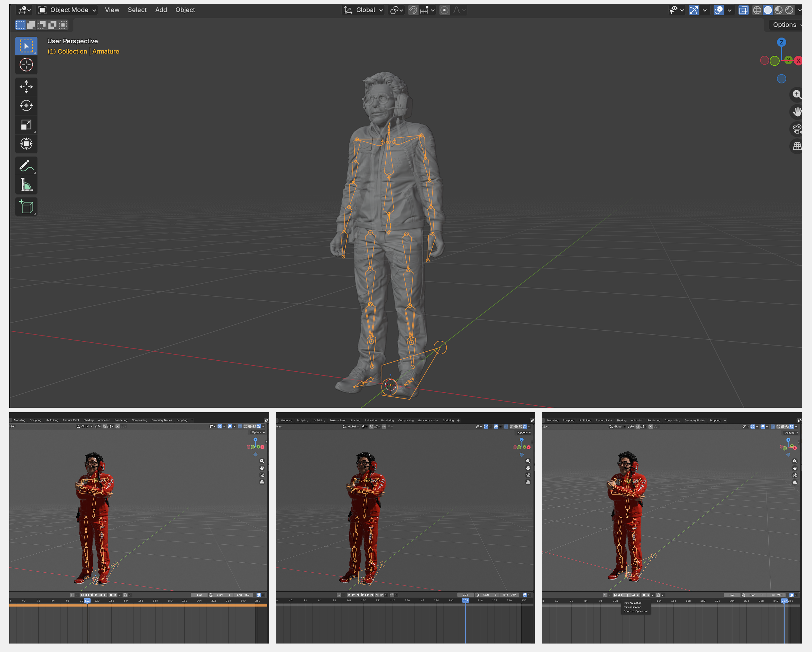Screen dimensions: 812x652
Task: Click the current frame field showing 112
Action: click(x=199, y=595)
